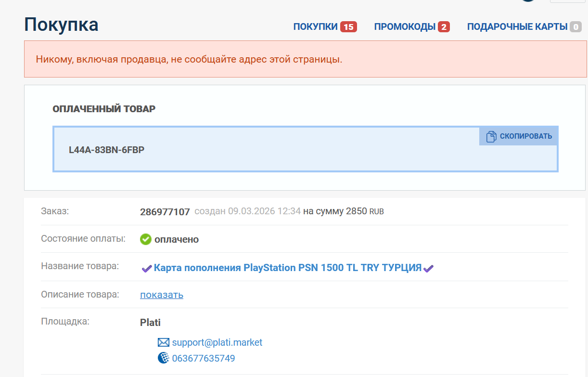Open the PlayStation PSN 1500 TL product link

[x=287, y=268]
